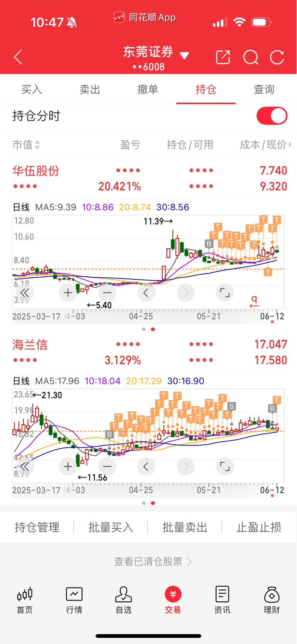This screenshot has height=644, width=297.
Task: Click the 持仓/可用 column header
Action: click(x=190, y=145)
